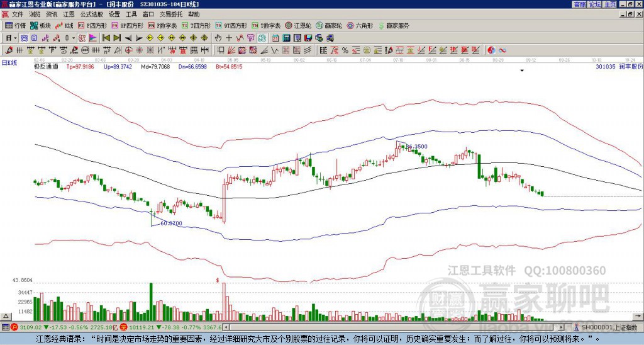
Task: Click the right-arrow at volume panel edge
Action: click(x=640, y=316)
